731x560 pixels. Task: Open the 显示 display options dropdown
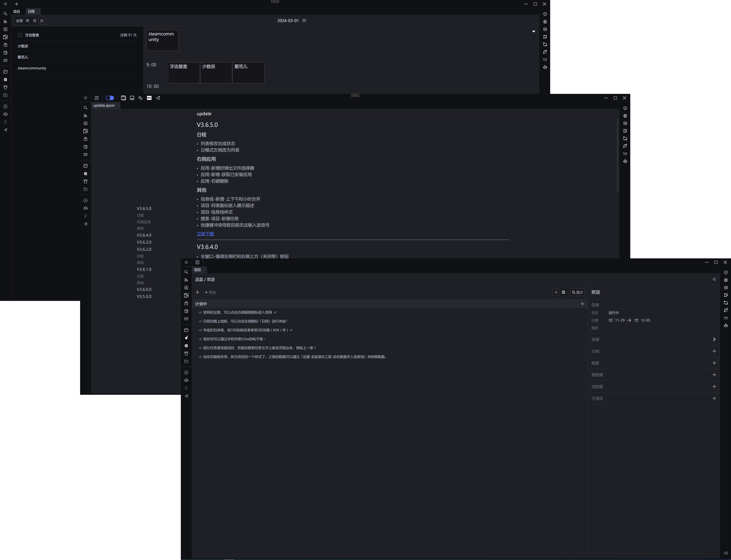(577, 292)
